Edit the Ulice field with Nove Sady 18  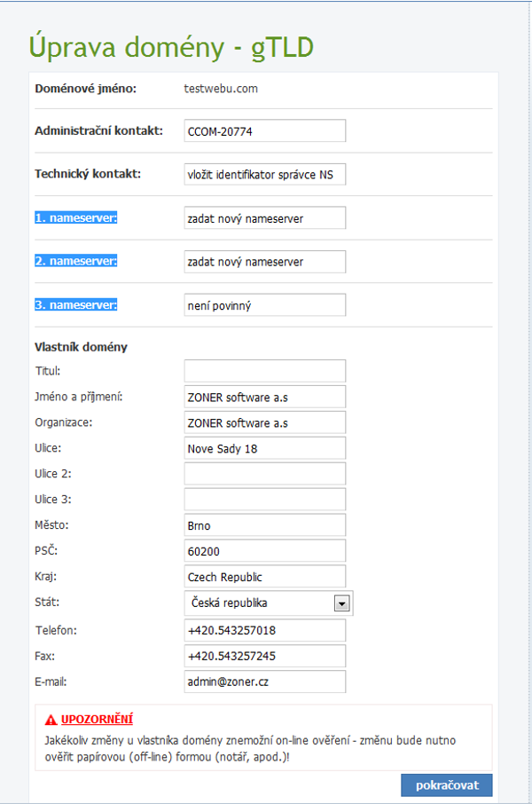tap(264, 448)
